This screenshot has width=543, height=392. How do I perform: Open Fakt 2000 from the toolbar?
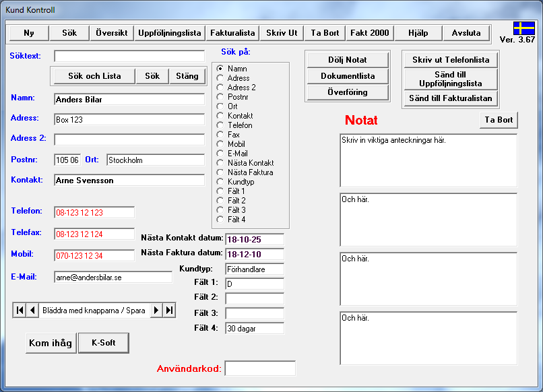pyautogui.click(x=370, y=33)
